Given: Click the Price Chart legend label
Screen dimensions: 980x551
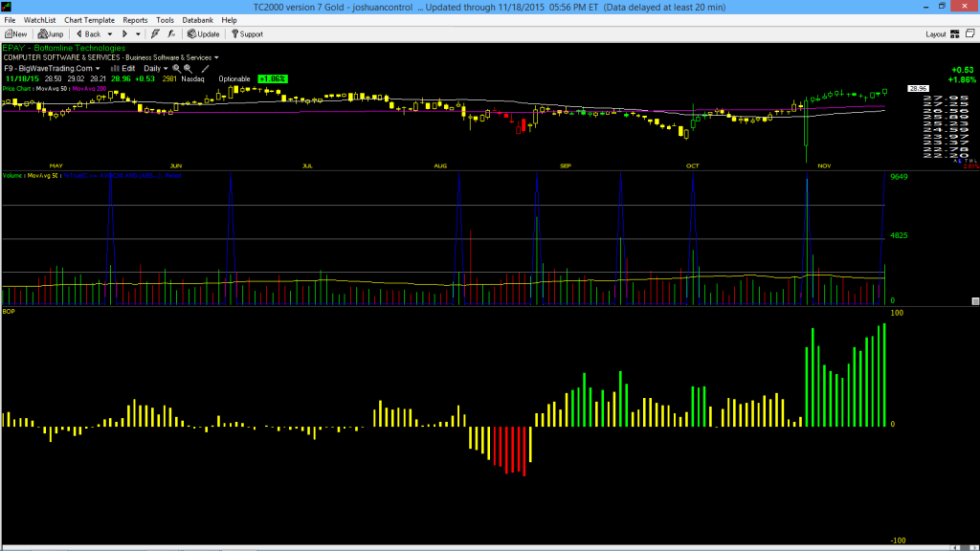Looking at the screenshot, I should pyautogui.click(x=17, y=89).
